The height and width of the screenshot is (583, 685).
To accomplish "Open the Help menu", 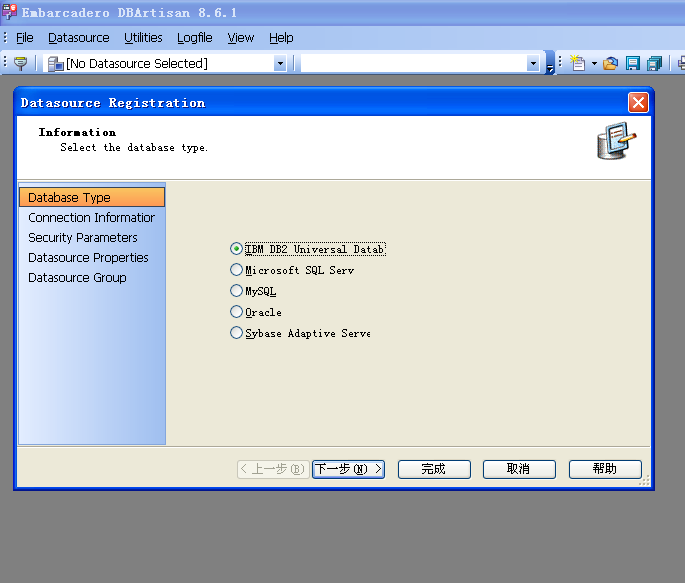I will (281, 38).
